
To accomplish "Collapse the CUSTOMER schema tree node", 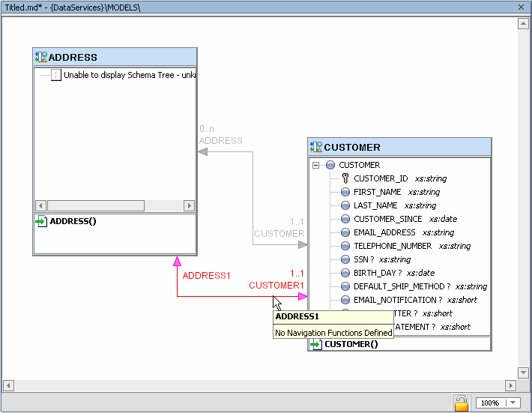I will click(315, 165).
